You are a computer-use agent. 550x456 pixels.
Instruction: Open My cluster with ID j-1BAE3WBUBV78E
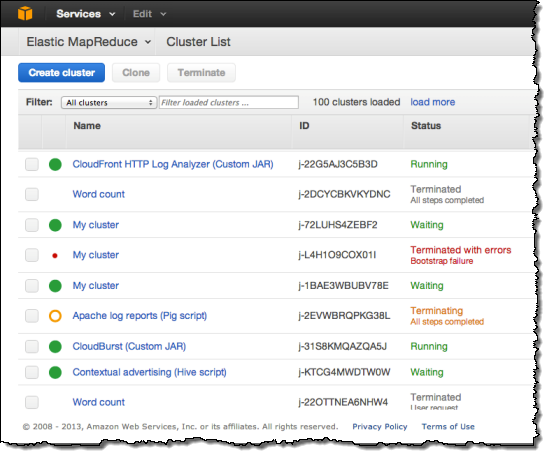95,286
